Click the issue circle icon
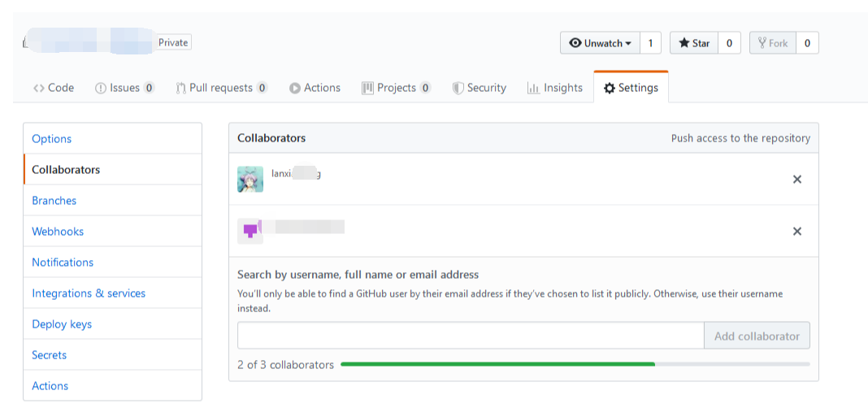 pos(101,88)
